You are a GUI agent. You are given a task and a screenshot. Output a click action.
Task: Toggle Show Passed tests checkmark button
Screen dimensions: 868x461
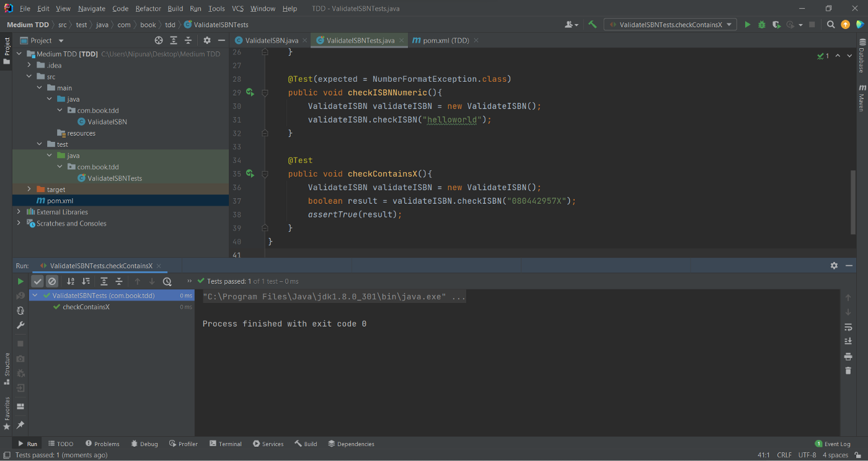[x=38, y=281]
